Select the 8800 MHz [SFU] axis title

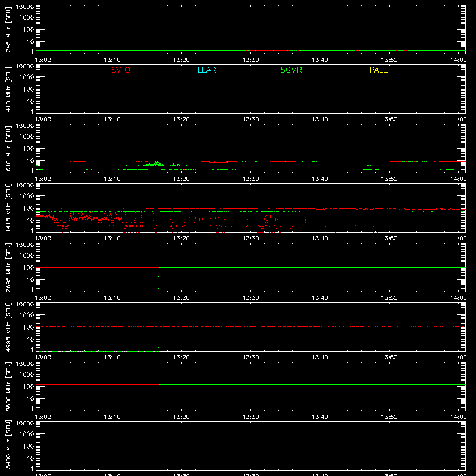click(x=8, y=387)
